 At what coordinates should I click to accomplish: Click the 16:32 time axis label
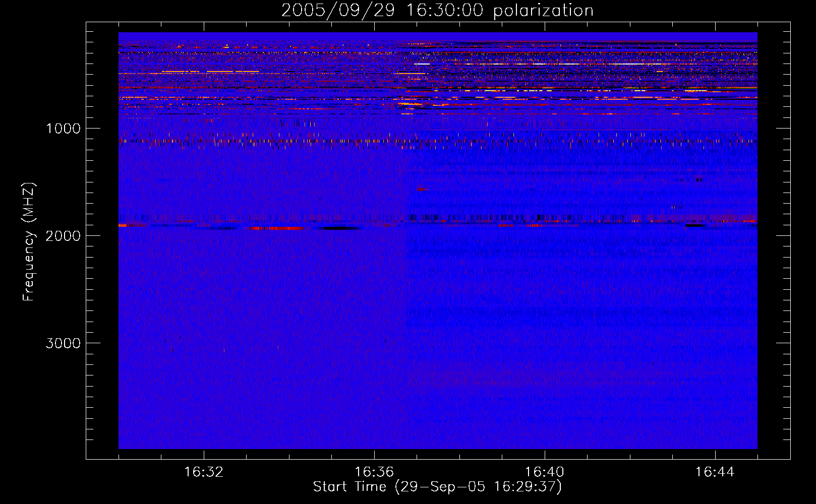[x=204, y=472]
